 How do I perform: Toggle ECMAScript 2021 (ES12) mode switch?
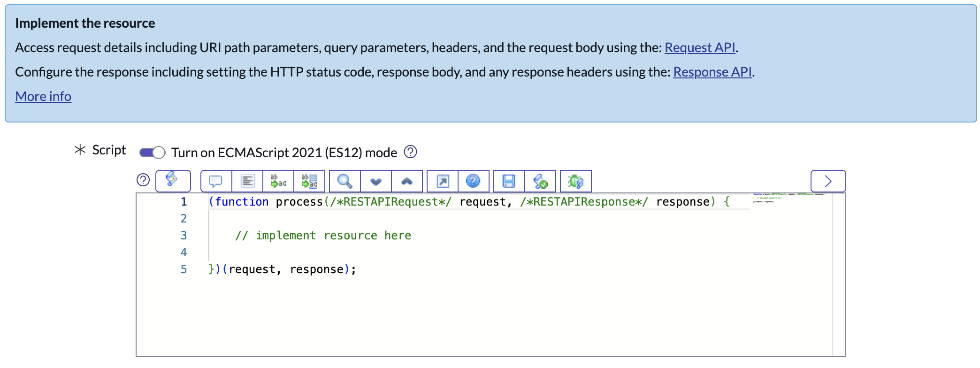(153, 153)
